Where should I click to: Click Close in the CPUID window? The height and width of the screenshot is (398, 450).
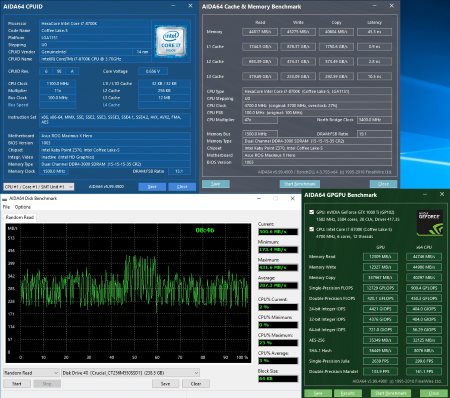pos(182,187)
